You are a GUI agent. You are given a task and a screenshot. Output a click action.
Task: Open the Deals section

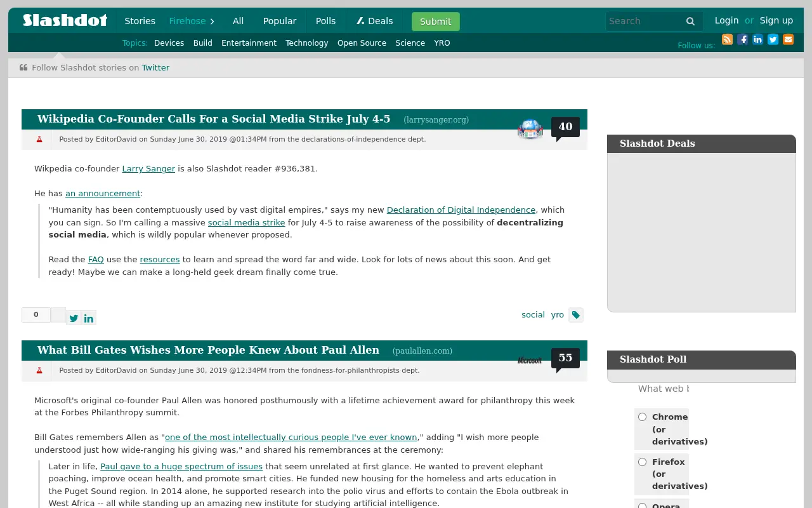click(x=375, y=21)
